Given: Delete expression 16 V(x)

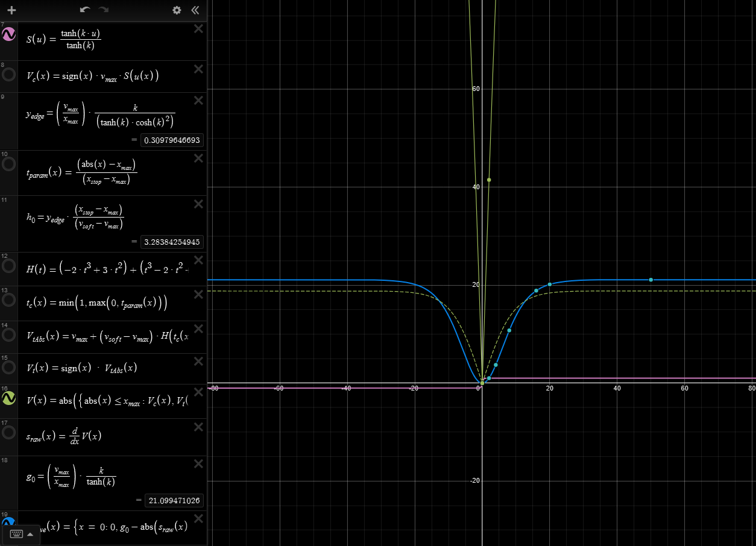Looking at the screenshot, I should point(198,391).
